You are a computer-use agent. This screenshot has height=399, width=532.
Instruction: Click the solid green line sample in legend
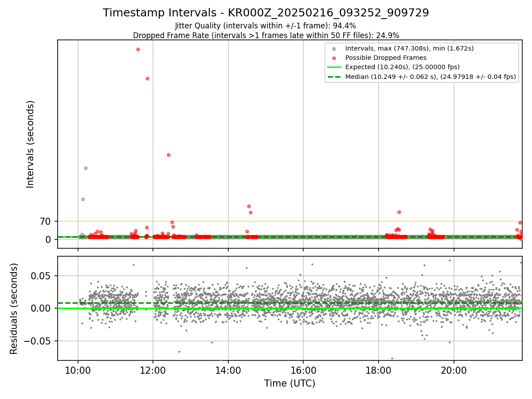point(334,67)
